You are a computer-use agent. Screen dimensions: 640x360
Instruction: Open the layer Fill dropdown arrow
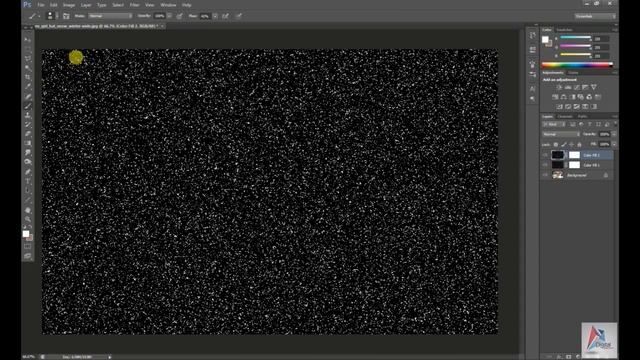tap(614, 144)
